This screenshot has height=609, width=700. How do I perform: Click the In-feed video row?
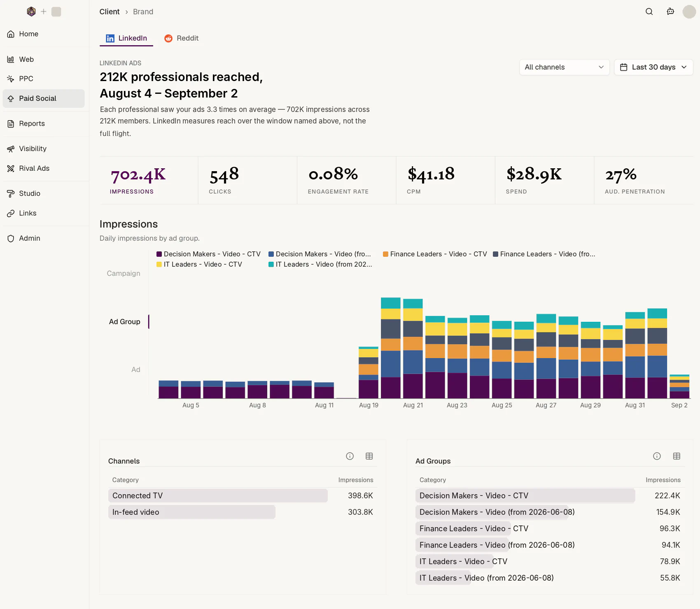(243, 512)
